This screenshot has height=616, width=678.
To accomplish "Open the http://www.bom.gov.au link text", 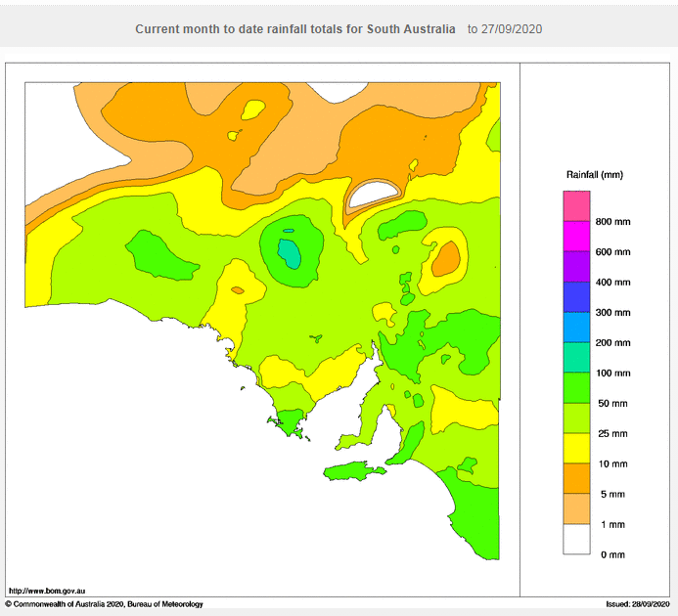I will (47, 591).
